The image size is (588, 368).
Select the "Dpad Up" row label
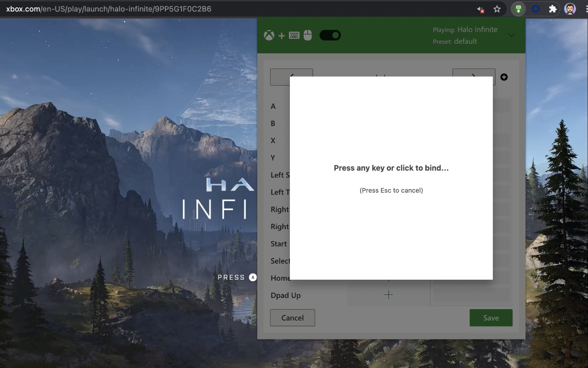pos(286,295)
